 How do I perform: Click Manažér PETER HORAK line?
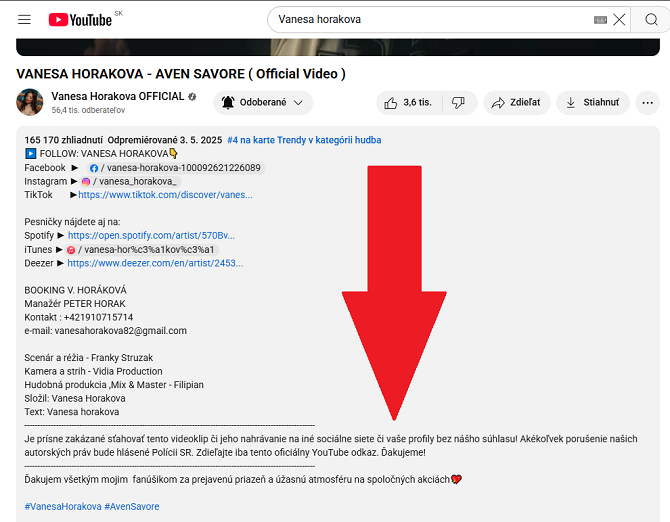pyautogui.click(x=75, y=304)
